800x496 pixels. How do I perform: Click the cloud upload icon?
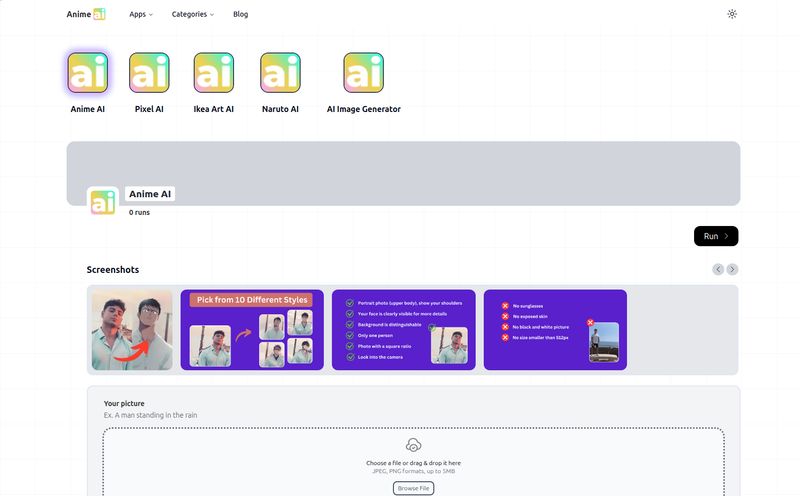[x=413, y=445]
